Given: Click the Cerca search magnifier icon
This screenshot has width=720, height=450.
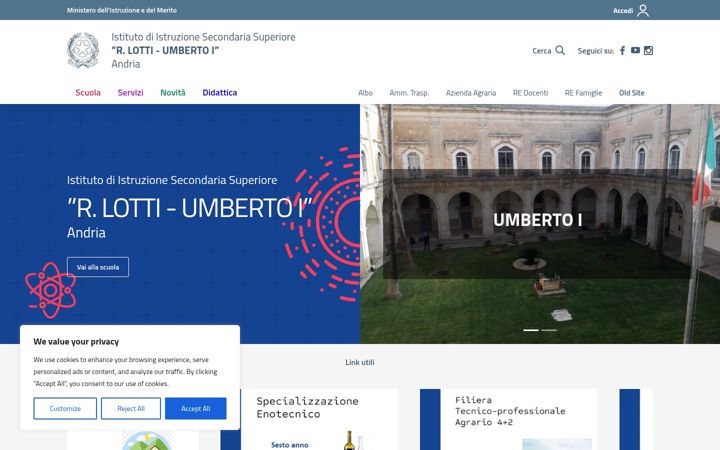Looking at the screenshot, I should (x=560, y=50).
